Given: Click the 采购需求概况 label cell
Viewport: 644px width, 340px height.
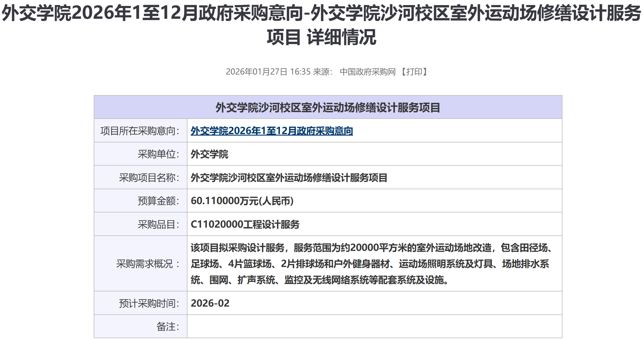Looking at the screenshot, I should 148,264.
